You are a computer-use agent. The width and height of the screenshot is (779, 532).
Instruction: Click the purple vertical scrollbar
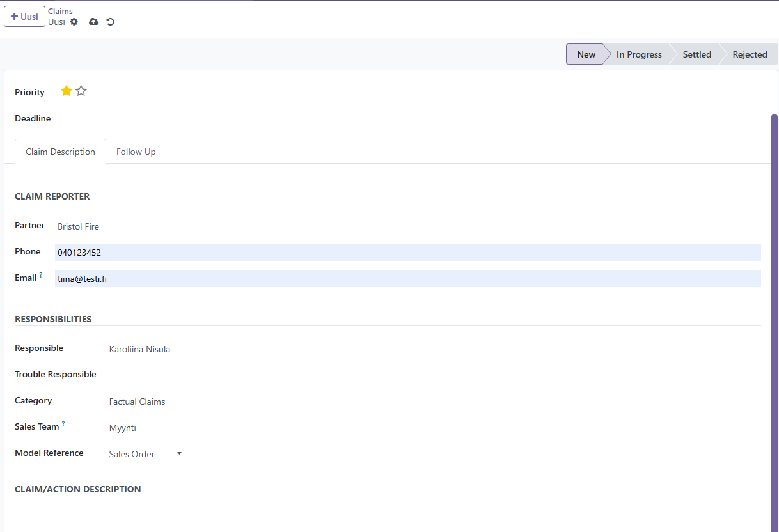775,320
